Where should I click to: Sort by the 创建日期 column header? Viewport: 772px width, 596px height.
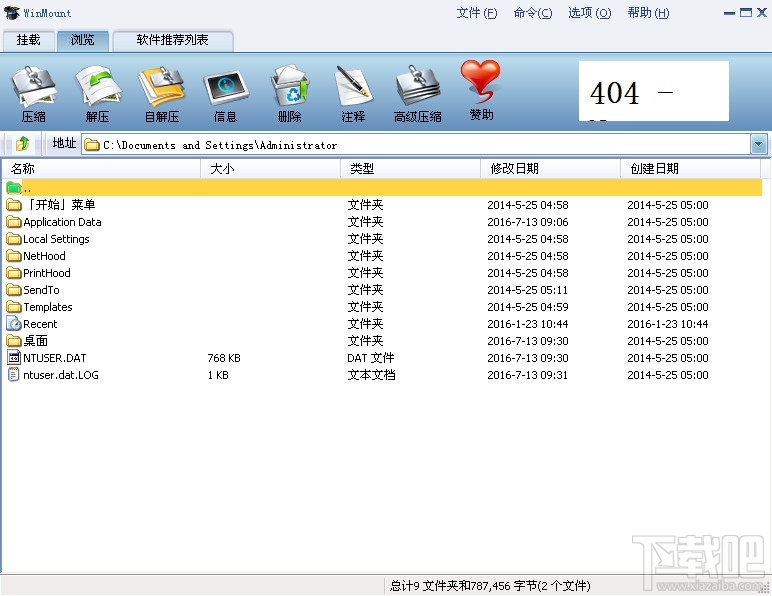pos(690,169)
